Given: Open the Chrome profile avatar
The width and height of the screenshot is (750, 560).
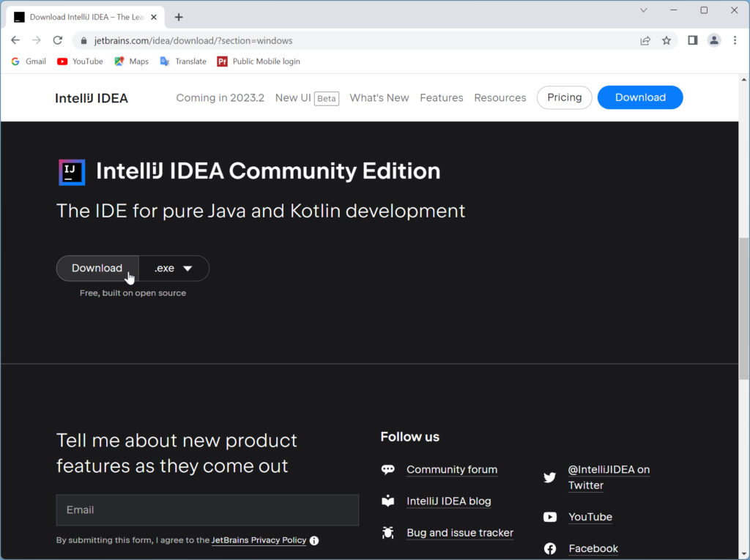Looking at the screenshot, I should click(x=713, y=40).
